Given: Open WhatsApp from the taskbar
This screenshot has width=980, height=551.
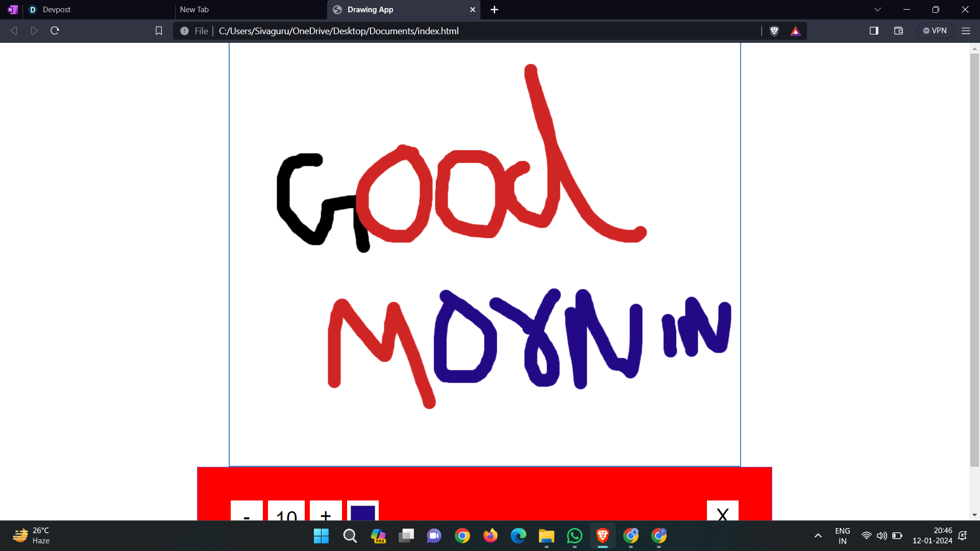Looking at the screenshot, I should 574,536.
